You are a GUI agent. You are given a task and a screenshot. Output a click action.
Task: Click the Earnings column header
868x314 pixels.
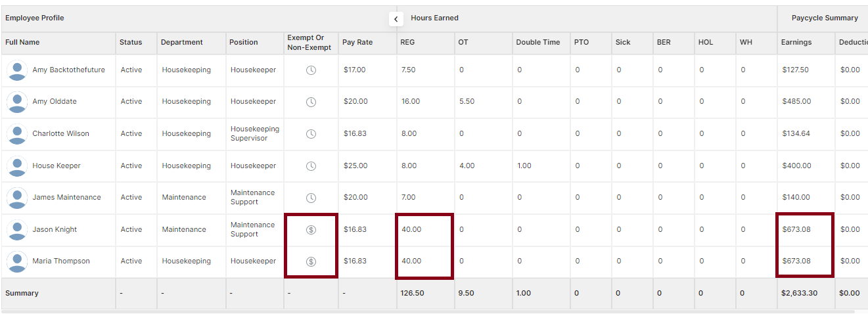pos(796,42)
